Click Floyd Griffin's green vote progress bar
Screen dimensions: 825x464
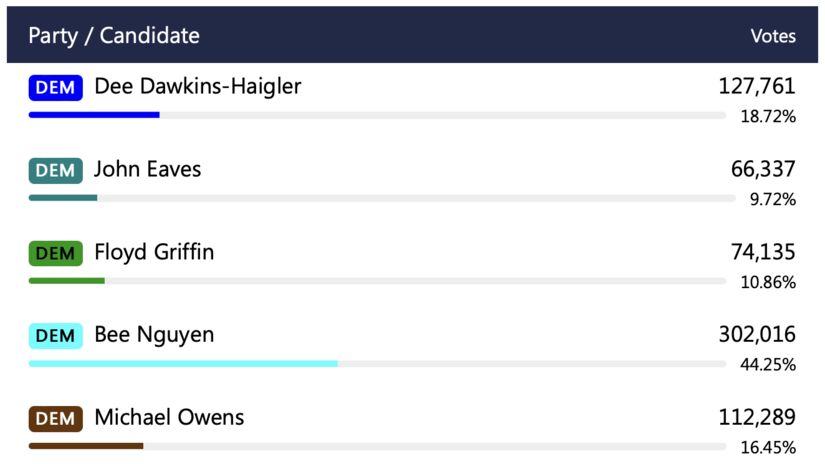66,280
